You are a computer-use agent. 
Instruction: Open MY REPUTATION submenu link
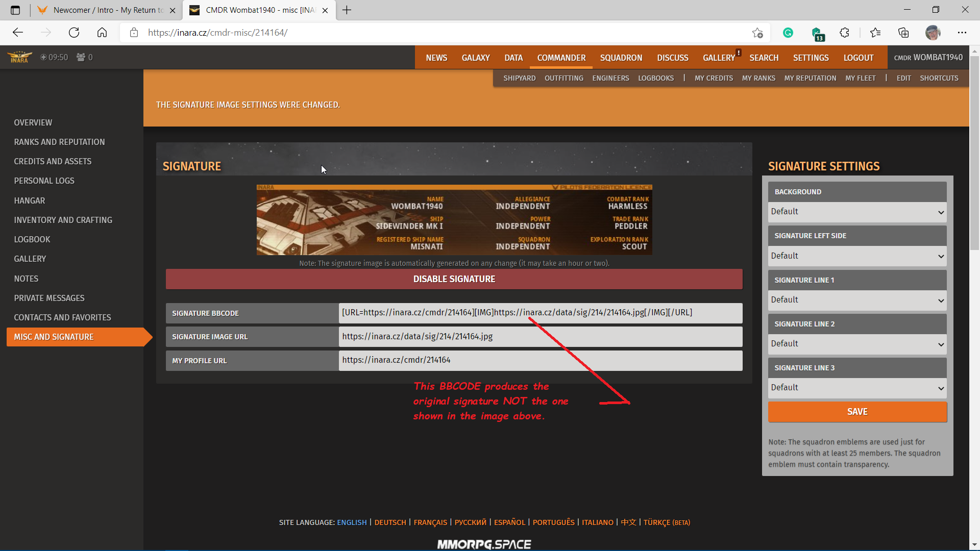click(x=810, y=78)
